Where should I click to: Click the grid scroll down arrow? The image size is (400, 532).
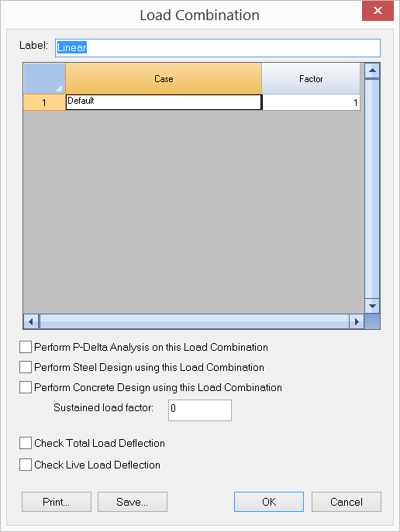tap(372, 306)
